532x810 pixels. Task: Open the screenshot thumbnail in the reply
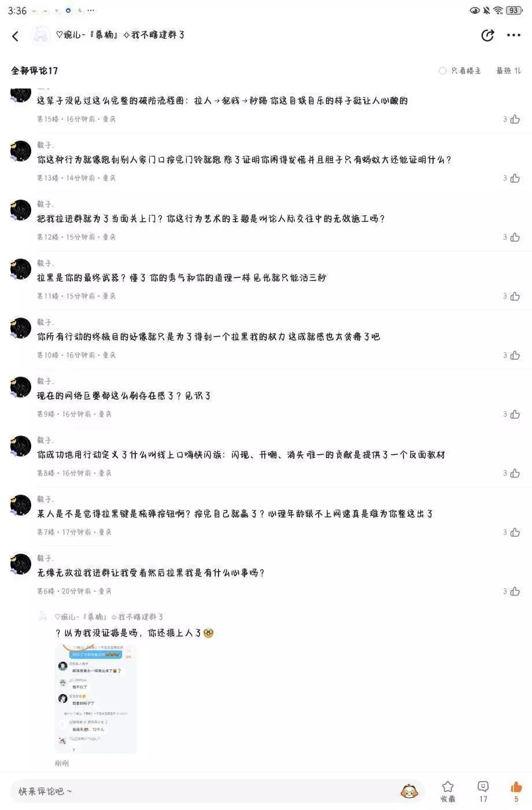(x=95, y=699)
